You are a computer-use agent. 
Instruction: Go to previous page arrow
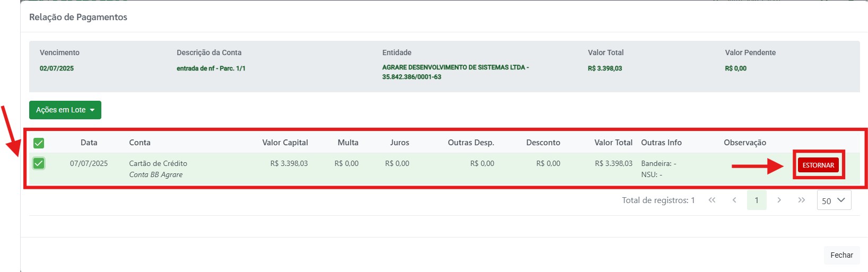click(x=734, y=200)
